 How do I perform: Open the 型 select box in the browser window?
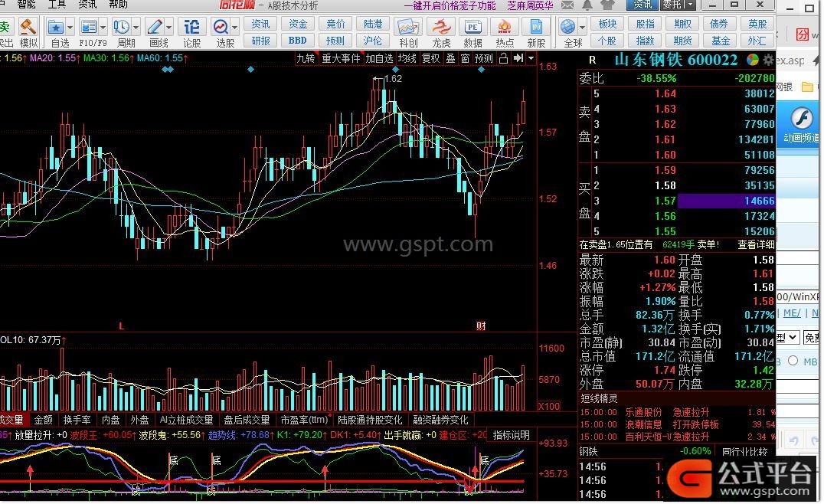coord(788,337)
